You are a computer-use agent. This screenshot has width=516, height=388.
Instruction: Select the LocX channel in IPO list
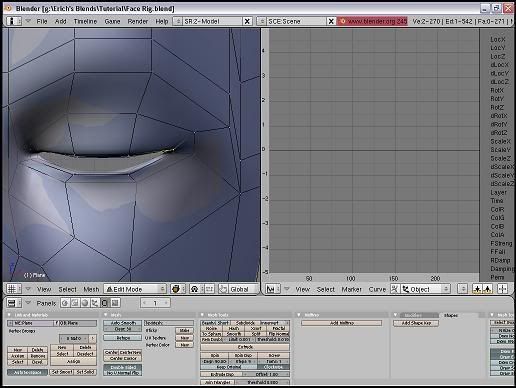tap(498, 39)
